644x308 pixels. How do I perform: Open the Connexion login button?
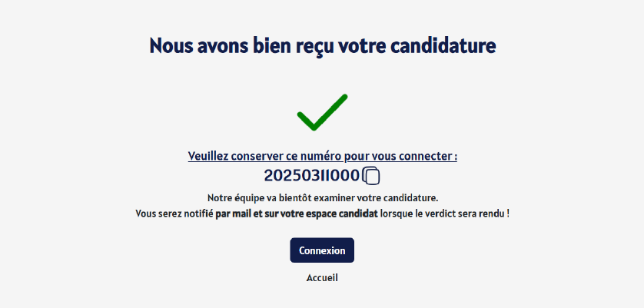tap(322, 250)
